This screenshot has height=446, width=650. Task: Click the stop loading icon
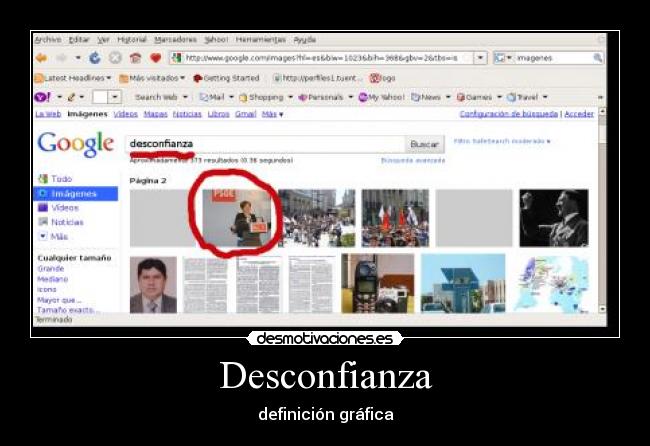coord(115,58)
